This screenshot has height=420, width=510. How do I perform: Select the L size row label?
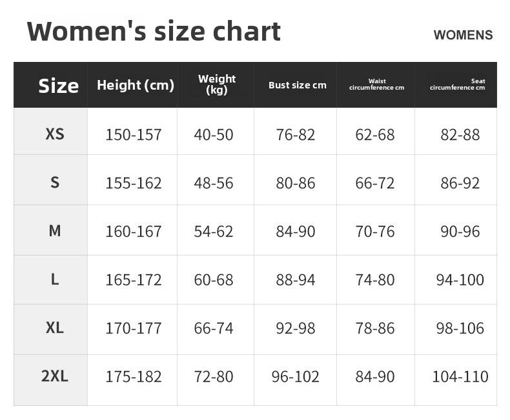pyautogui.click(x=55, y=279)
